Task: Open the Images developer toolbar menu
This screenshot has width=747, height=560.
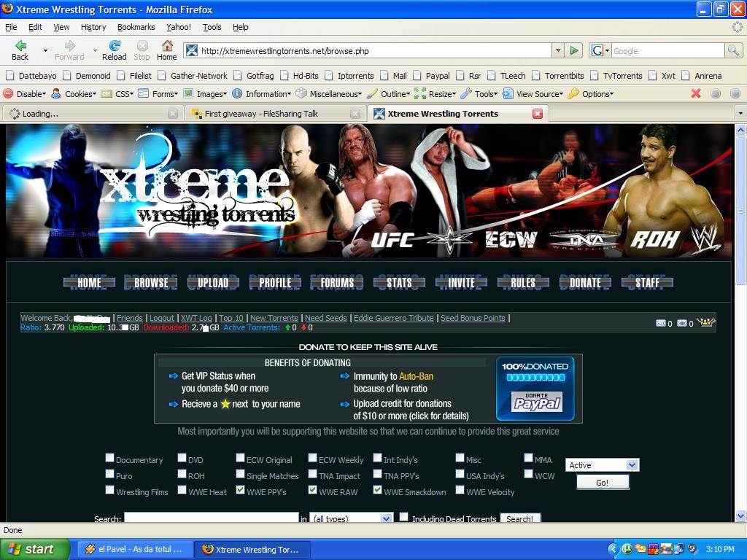Action: [205, 94]
